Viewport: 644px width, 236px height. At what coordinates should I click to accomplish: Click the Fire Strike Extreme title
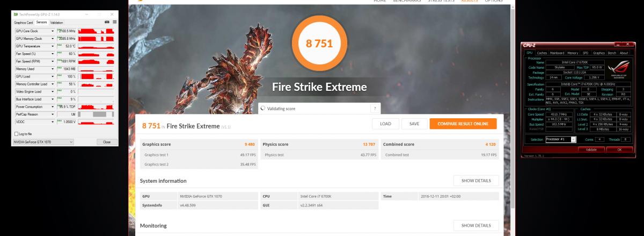point(319,87)
